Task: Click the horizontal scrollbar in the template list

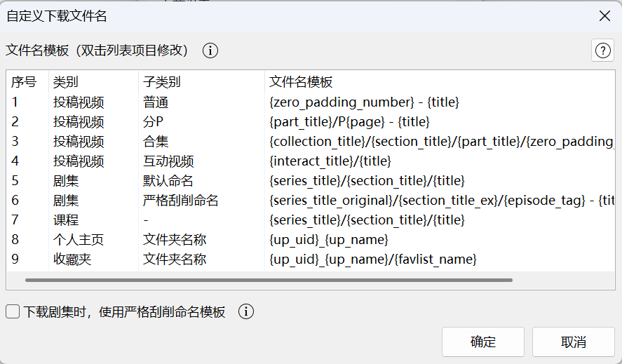Action: point(269,280)
